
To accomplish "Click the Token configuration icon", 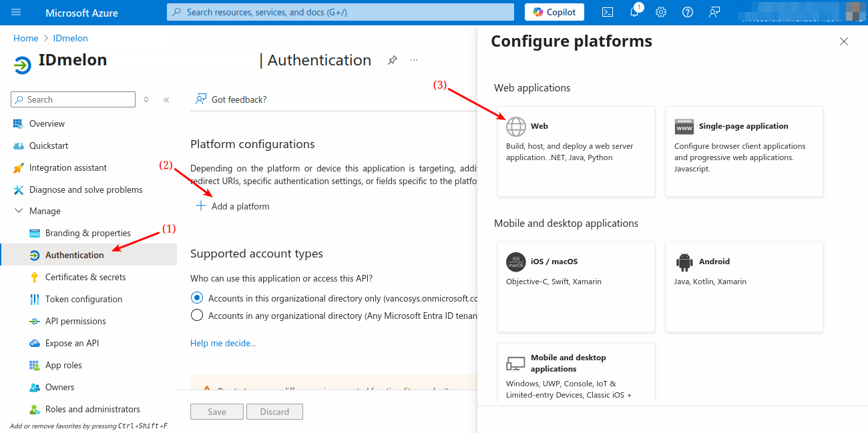I will (x=34, y=299).
